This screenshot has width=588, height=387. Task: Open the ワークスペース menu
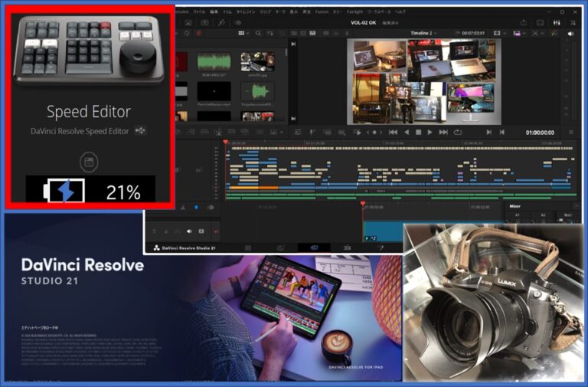(379, 12)
